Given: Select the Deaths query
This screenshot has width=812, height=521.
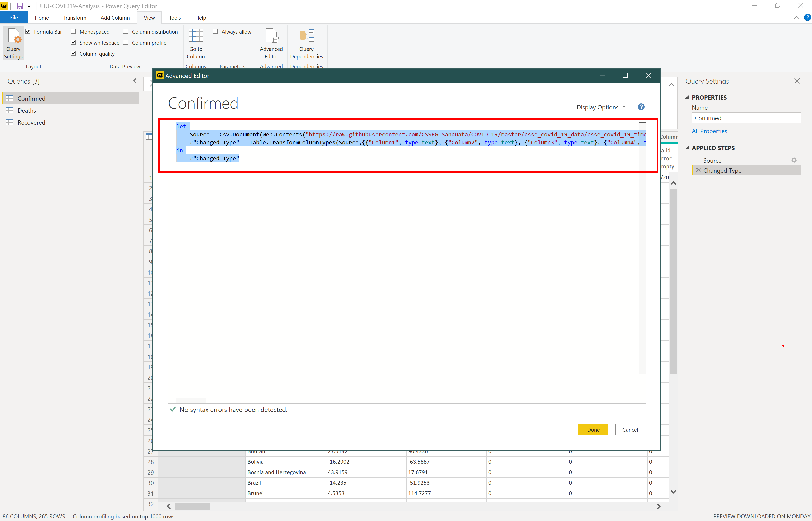Looking at the screenshot, I should 26,110.
